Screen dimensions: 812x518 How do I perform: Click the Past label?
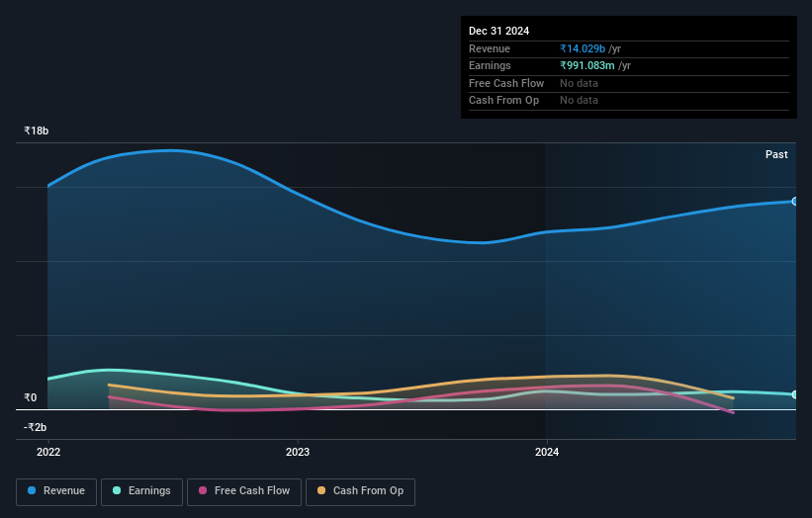point(776,155)
